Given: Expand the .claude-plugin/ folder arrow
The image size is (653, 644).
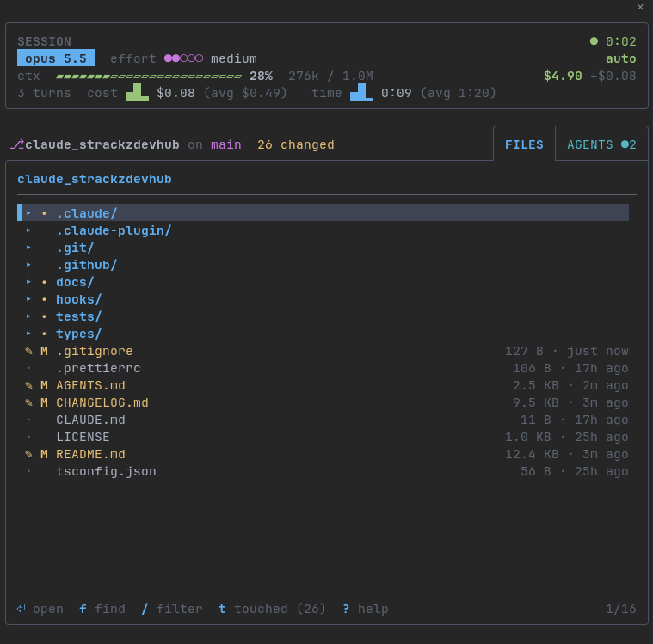Looking at the screenshot, I should (28, 230).
